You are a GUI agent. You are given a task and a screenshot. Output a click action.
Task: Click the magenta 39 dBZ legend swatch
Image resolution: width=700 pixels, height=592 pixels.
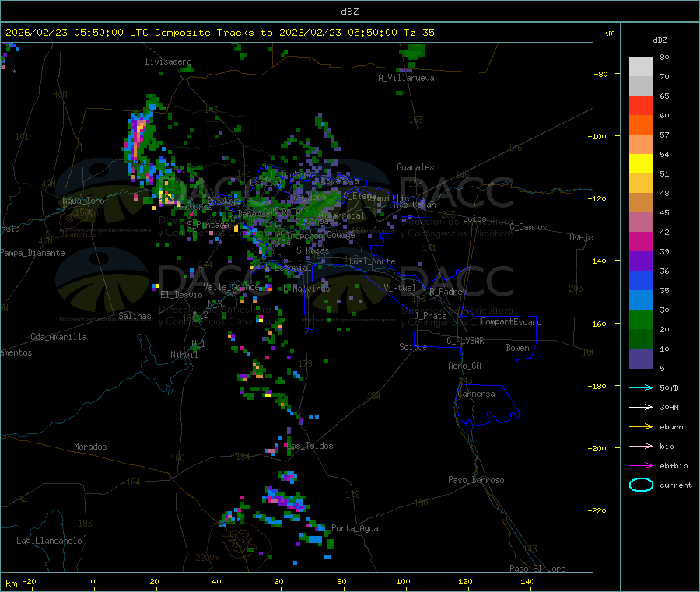(641, 241)
